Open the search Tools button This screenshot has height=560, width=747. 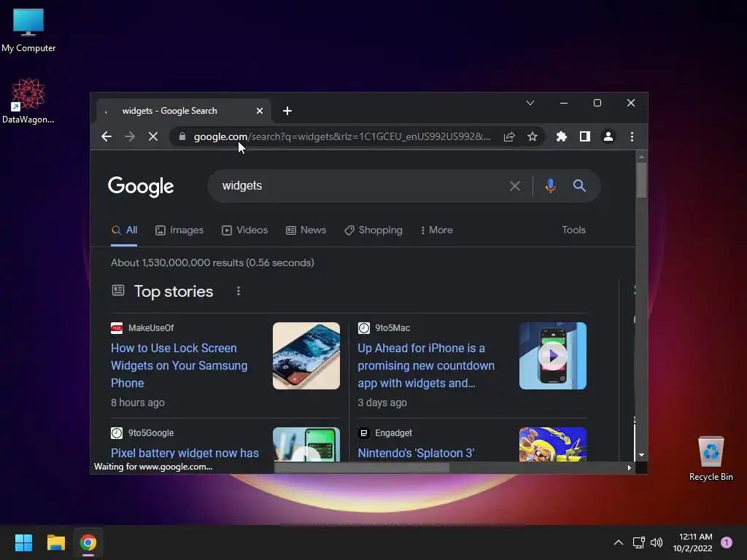pos(573,230)
